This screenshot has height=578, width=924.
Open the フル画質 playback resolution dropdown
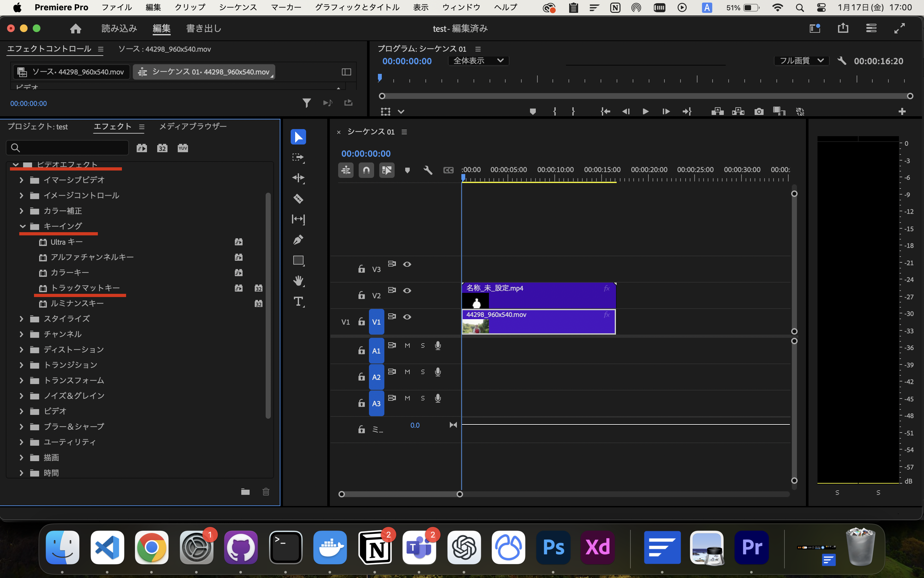click(x=801, y=61)
